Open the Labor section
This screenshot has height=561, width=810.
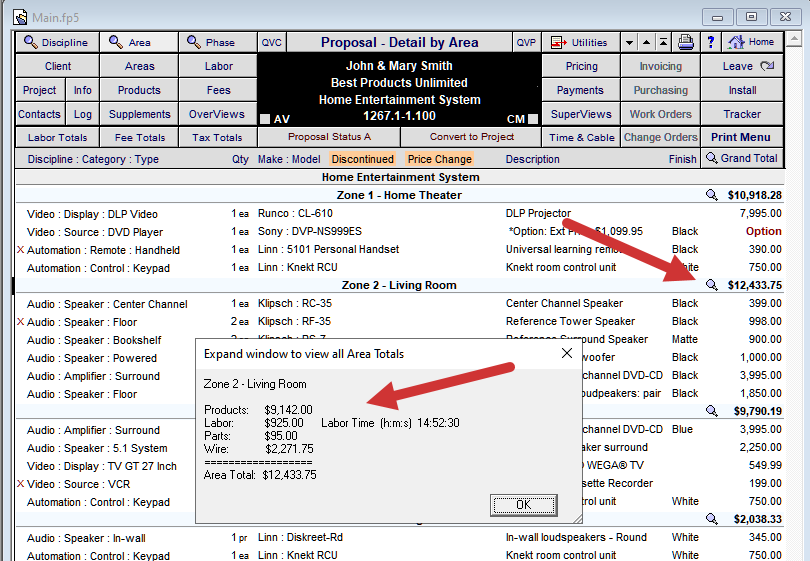[218, 66]
